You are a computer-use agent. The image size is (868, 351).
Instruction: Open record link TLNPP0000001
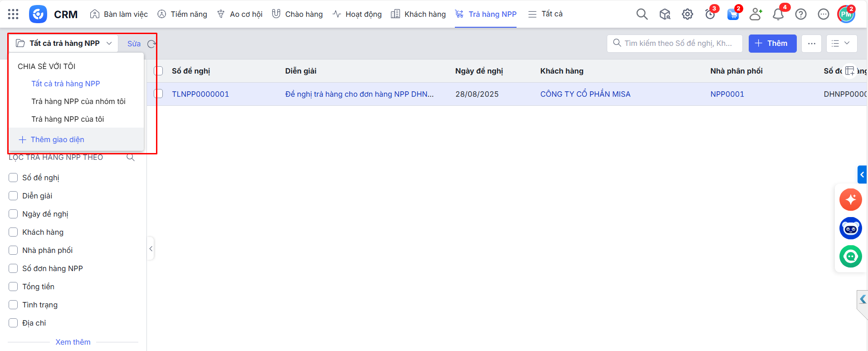point(200,94)
